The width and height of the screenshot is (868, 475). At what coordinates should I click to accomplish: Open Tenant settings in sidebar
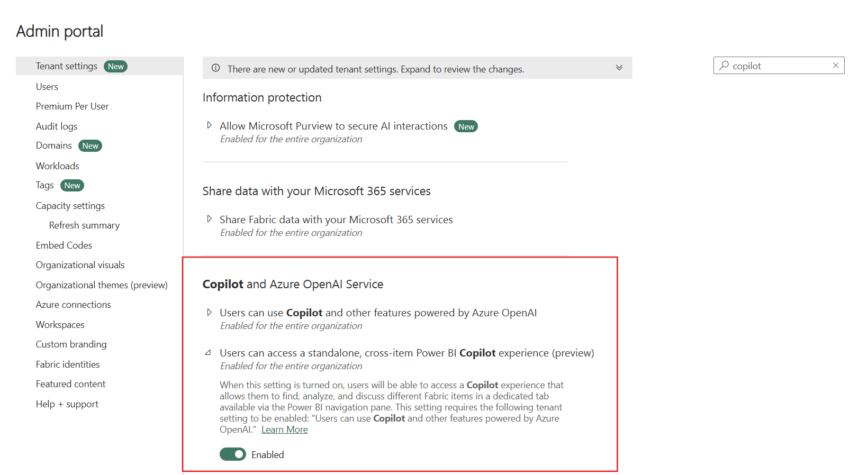pos(100,66)
